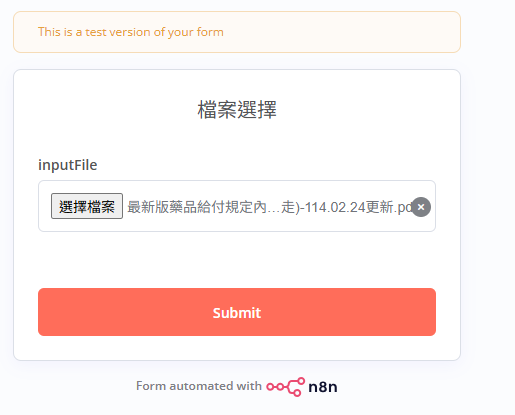Click the 'This is a test version' banner text

[131, 32]
